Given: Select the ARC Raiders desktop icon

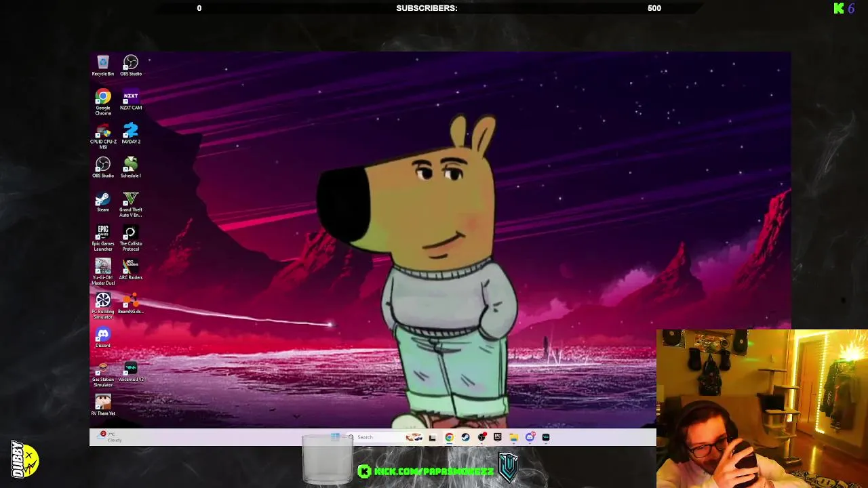Looking at the screenshot, I should (131, 269).
